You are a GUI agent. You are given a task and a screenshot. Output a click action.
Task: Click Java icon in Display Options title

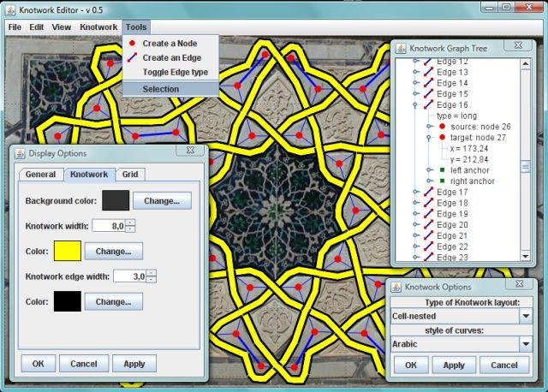click(x=20, y=153)
